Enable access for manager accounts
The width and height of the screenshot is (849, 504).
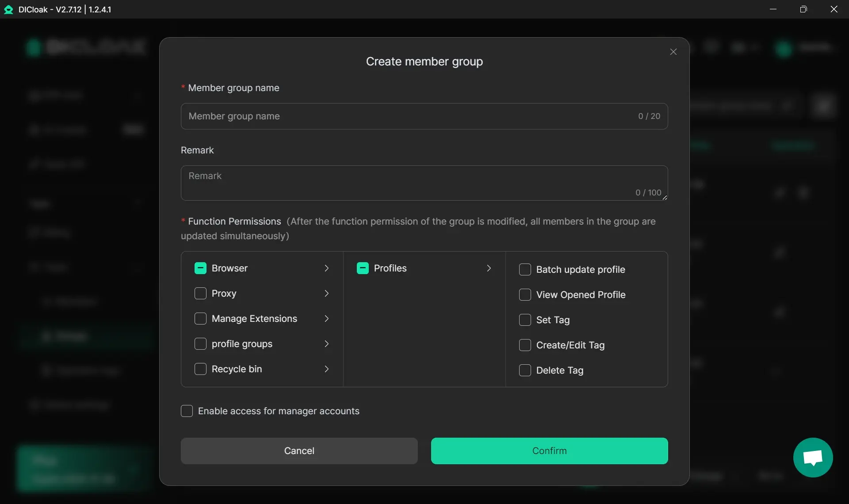(187, 411)
